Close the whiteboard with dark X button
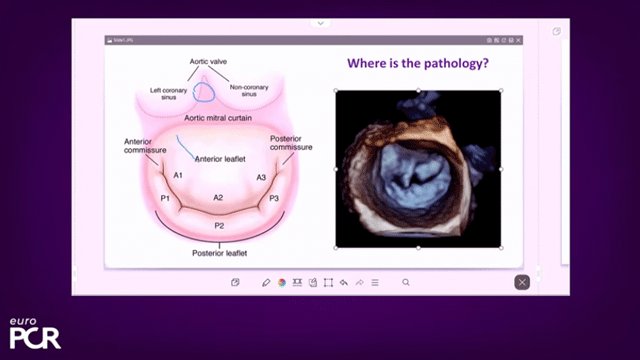The image size is (640, 360). pos(522,282)
